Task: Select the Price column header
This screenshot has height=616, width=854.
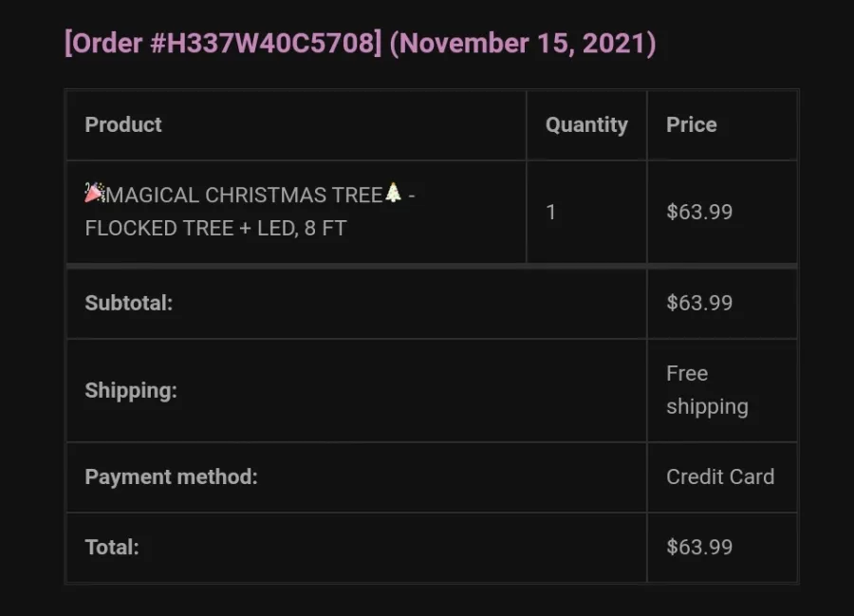Action: [x=691, y=124]
